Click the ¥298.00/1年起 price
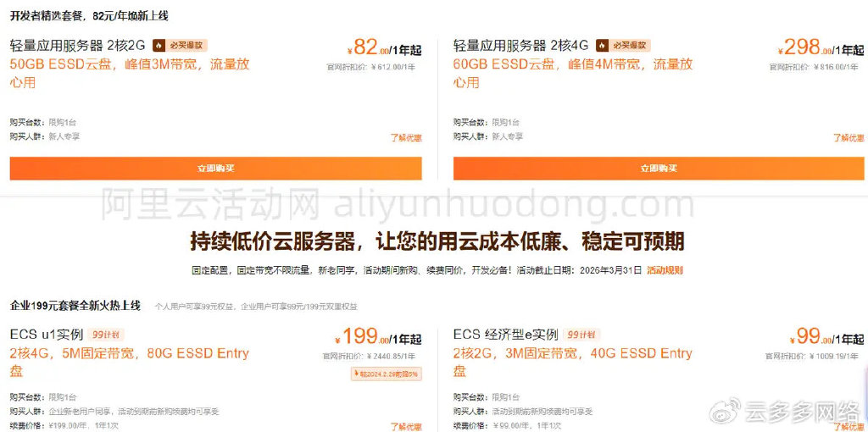The width and height of the screenshot is (868, 432). (821, 48)
